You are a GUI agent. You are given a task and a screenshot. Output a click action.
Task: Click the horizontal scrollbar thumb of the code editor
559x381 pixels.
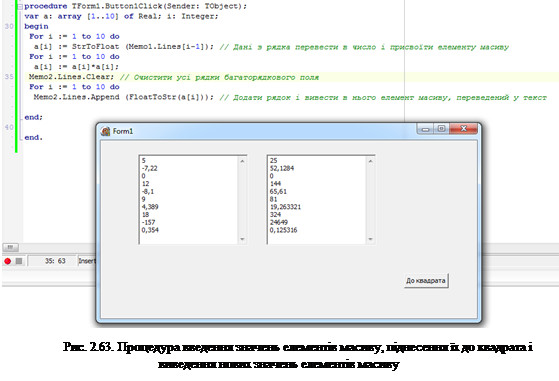tap(10, 247)
